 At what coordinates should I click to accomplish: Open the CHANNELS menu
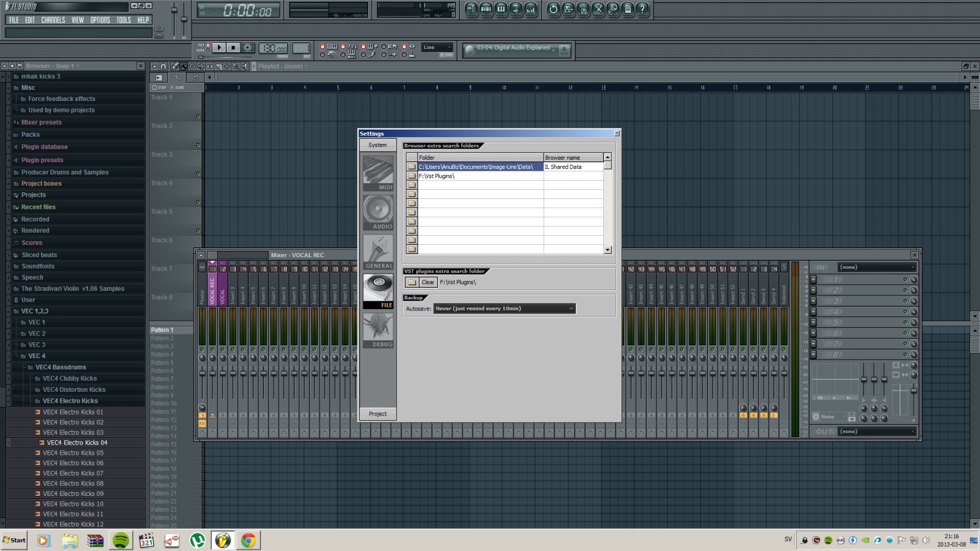[x=53, y=20]
